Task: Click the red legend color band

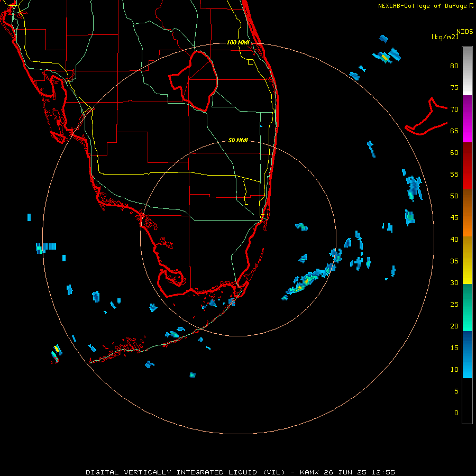Action: click(x=467, y=166)
